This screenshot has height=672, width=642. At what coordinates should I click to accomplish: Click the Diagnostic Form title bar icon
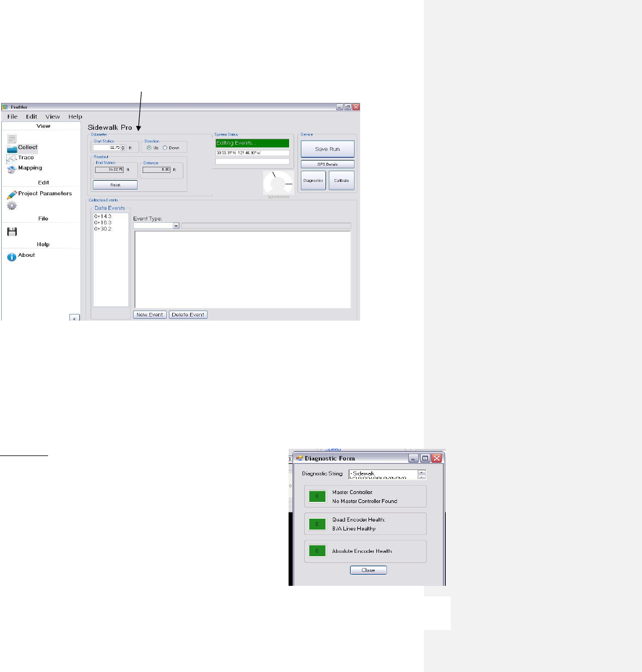coord(299,458)
